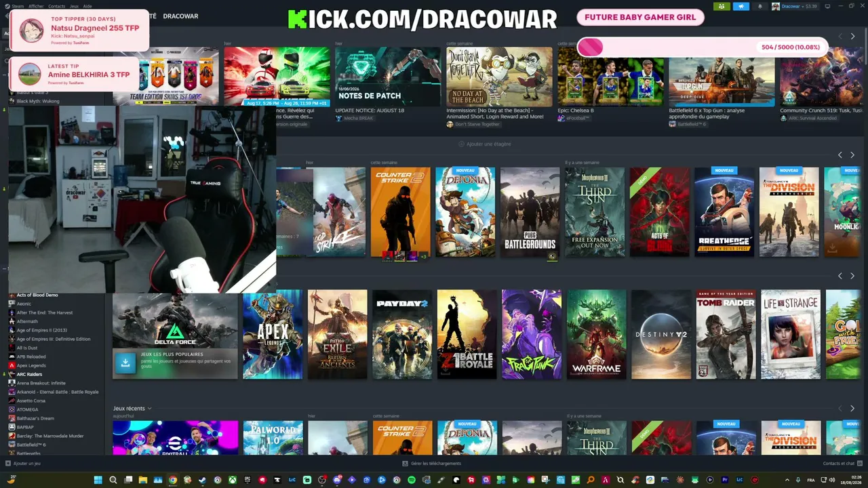This screenshot has height=488, width=868.
Task: Open Path of Exile game cover
Action: [338, 334]
